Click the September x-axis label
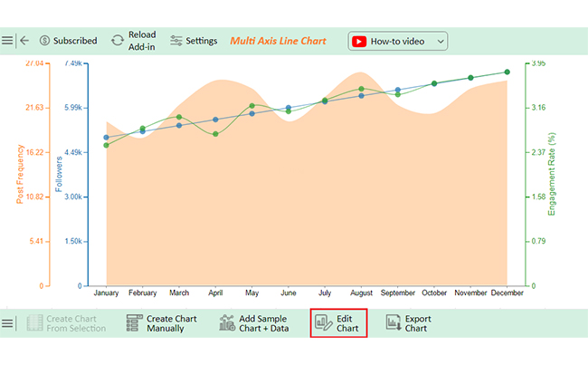The image size is (588, 365). 397,293
